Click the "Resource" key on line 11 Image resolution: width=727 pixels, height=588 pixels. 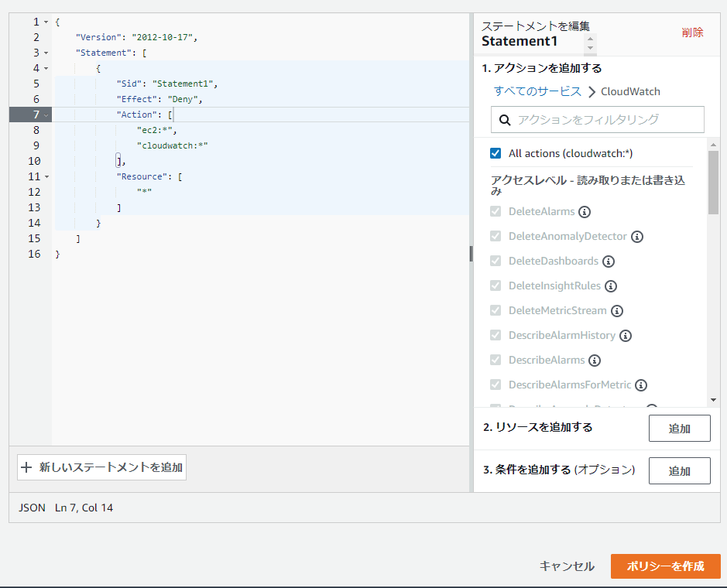142,176
